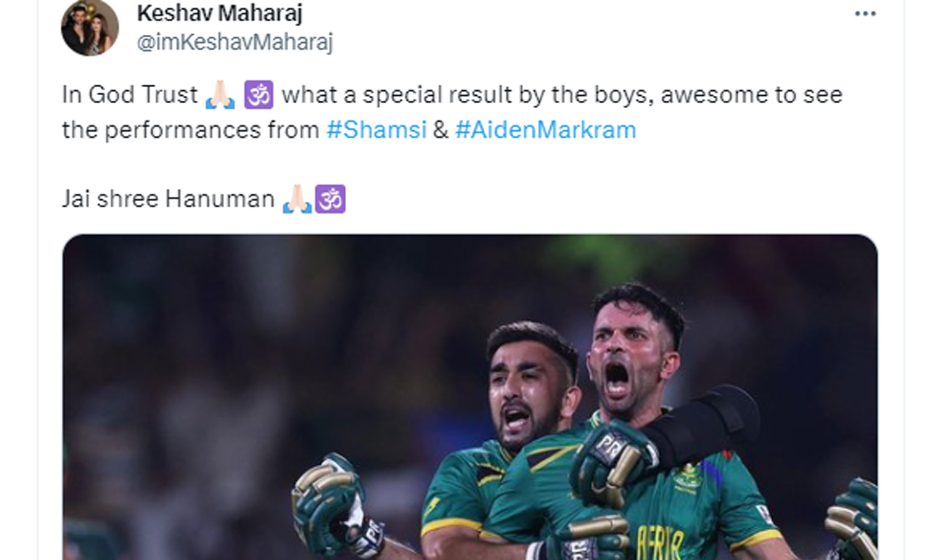
Task: Open the @imKeshavMaharaj handle link
Action: pyautogui.click(x=235, y=42)
